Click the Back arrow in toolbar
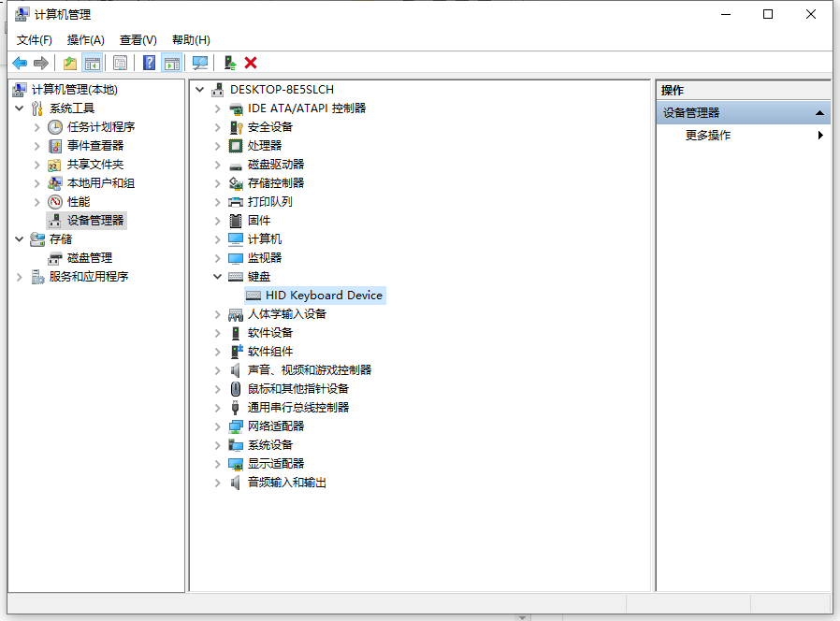Viewport: 840px width, 621px height. click(20, 63)
